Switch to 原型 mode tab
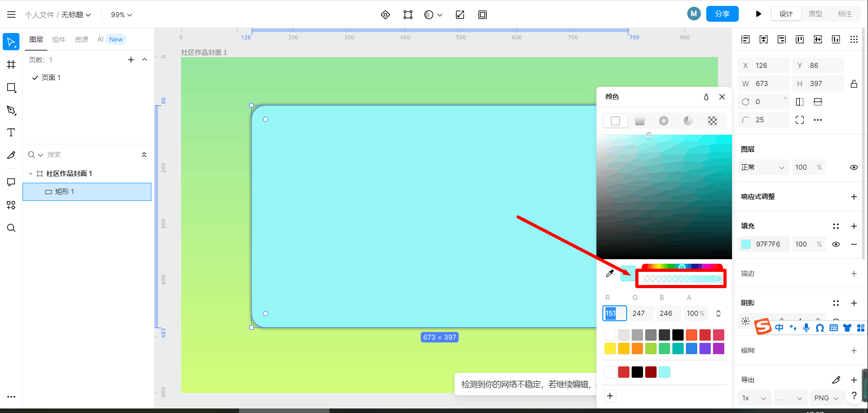 pyautogui.click(x=816, y=14)
